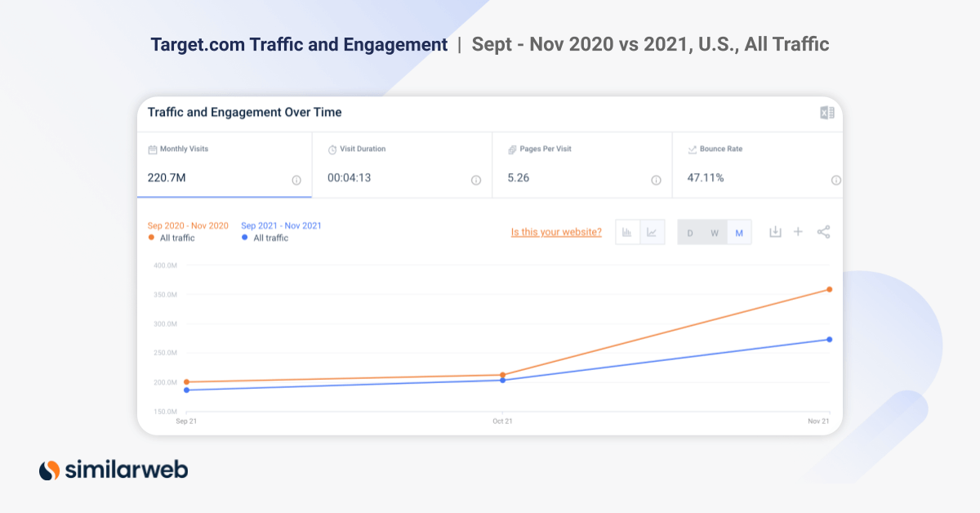This screenshot has width=980, height=513.
Task: Switch to the Visit Duration tab
Action: pyautogui.click(x=403, y=165)
